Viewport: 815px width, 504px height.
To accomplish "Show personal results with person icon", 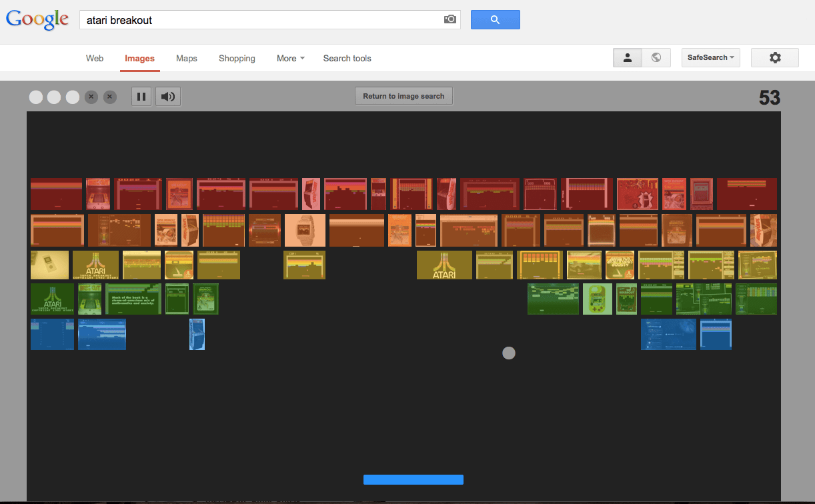I will tap(628, 58).
